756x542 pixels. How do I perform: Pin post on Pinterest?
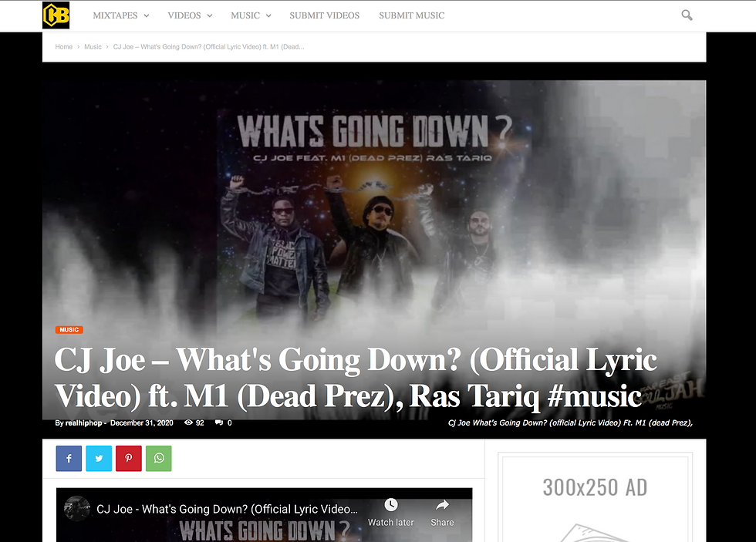[129, 458]
